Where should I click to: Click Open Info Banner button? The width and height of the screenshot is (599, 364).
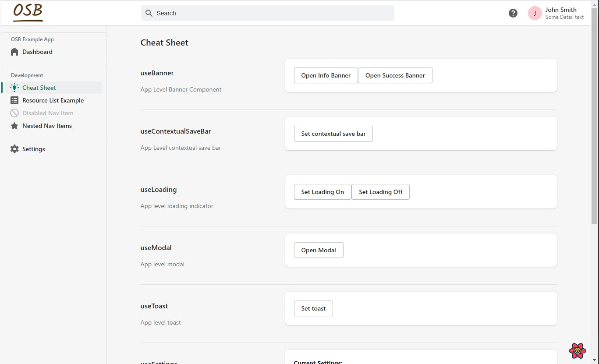[x=326, y=75]
